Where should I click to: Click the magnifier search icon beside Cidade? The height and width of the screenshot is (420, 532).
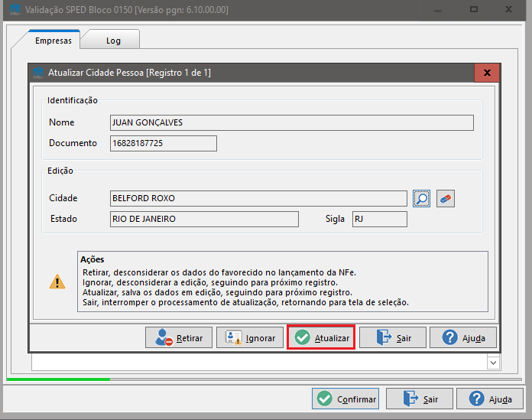pos(421,199)
